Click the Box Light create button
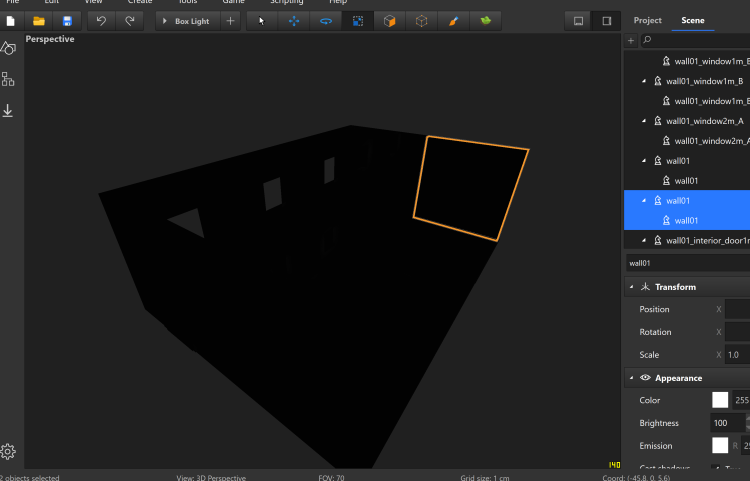 tap(192, 21)
